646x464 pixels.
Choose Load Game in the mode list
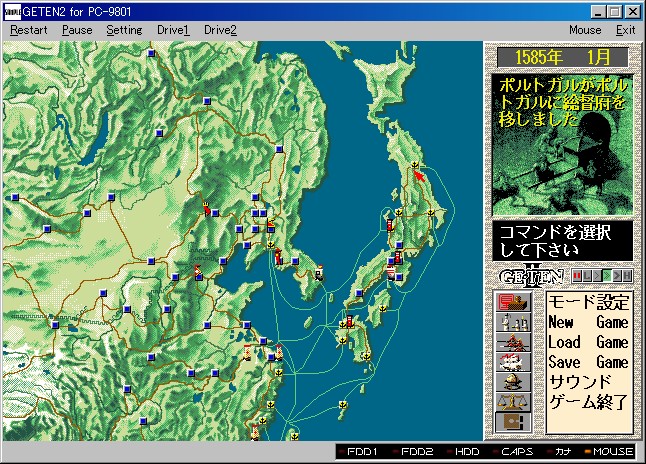[588, 342]
